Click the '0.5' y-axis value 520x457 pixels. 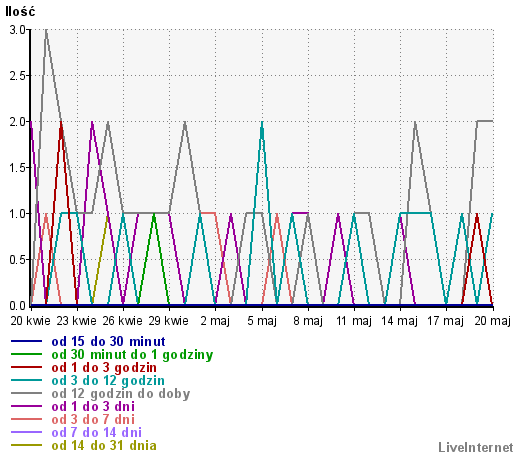tap(18, 260)
